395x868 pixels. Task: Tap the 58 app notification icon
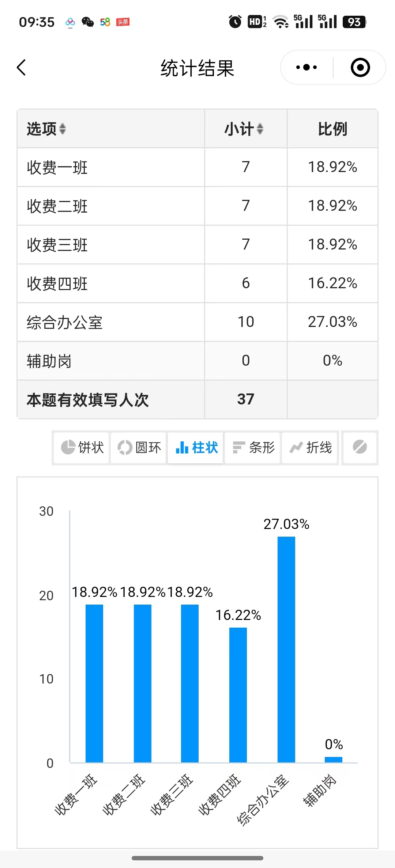click(105, 22)
